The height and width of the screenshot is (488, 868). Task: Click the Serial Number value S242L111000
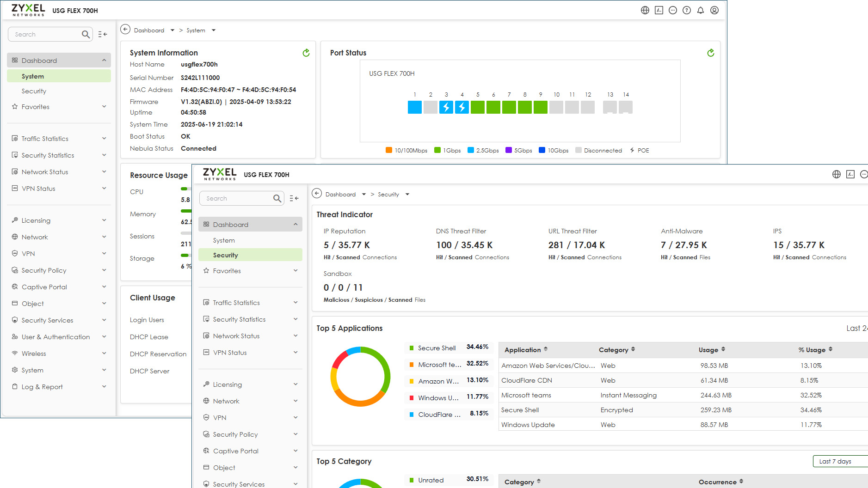tap(200, 78)
